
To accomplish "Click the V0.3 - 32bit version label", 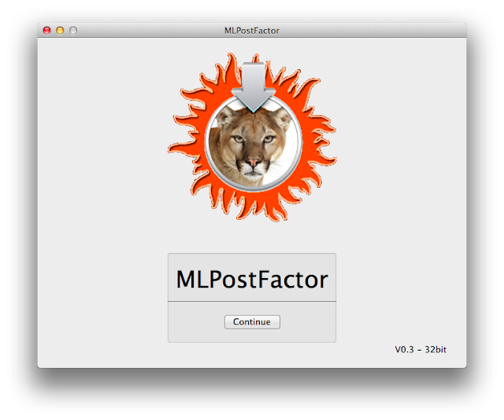I will (421, 350).
